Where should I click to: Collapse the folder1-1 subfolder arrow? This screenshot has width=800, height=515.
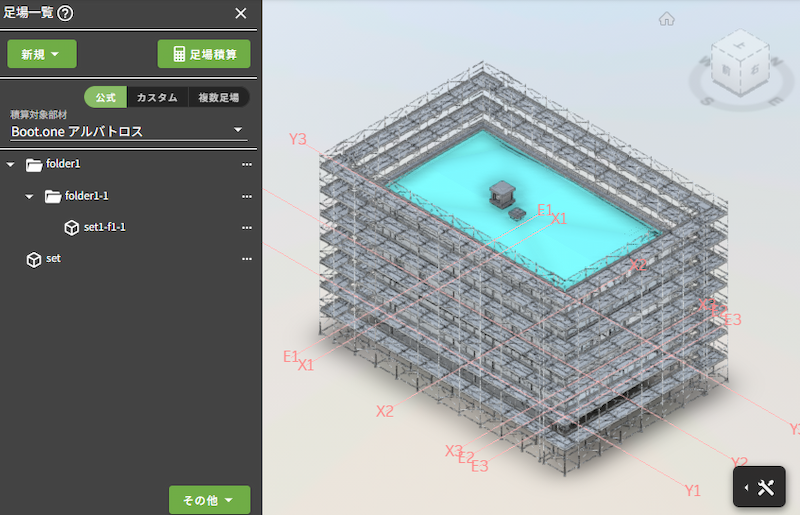[30, 196]
